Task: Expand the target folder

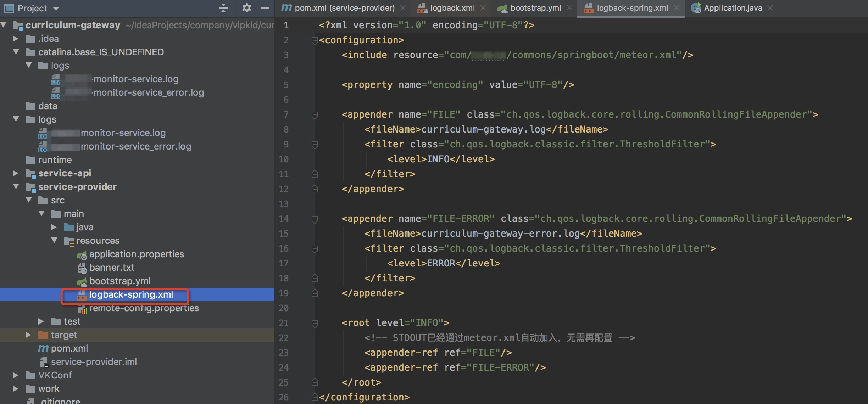Action: [28, 335]
